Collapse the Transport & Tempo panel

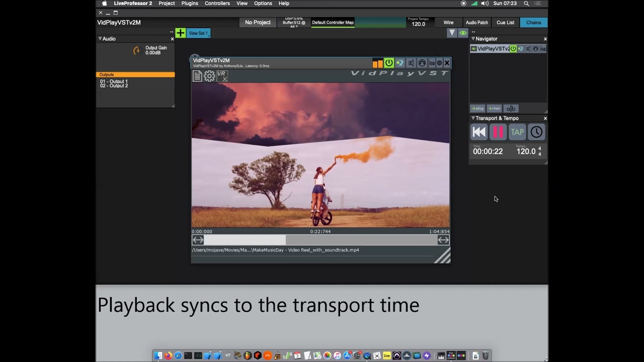click(473, 118)
